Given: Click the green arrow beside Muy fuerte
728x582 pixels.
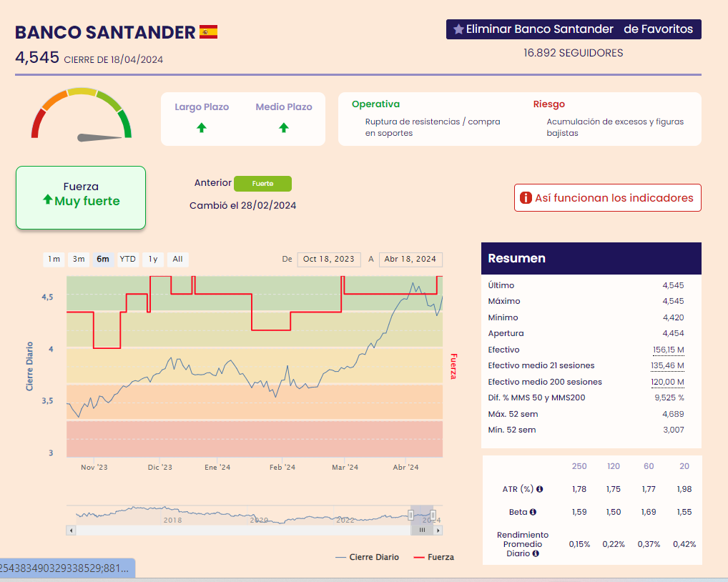Looking at the screenshot, I should pos(47,199).
